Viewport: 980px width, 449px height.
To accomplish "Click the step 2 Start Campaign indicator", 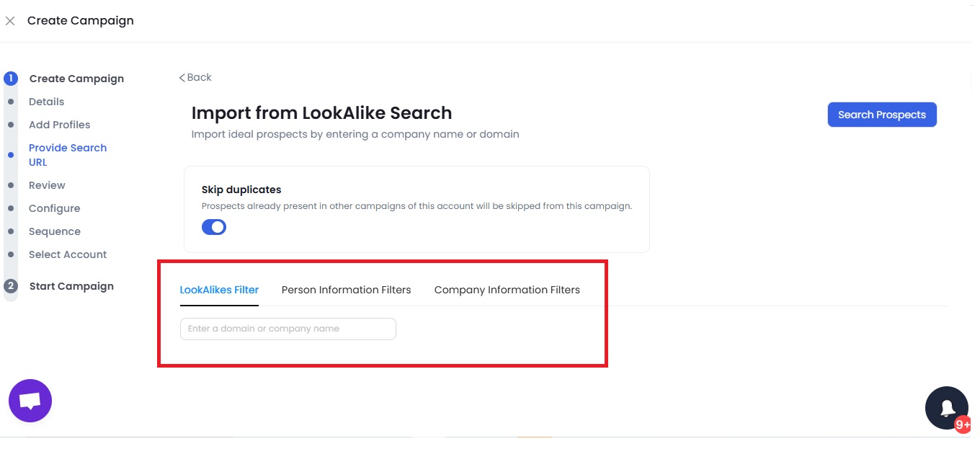I will [x=11, y=285].
